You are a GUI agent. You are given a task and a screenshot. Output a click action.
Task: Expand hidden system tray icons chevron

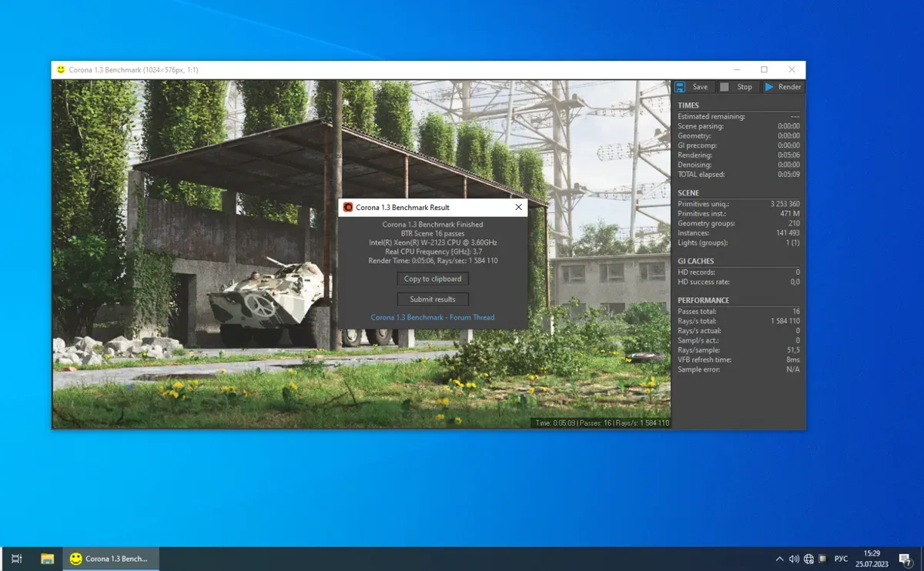[779, 559]
